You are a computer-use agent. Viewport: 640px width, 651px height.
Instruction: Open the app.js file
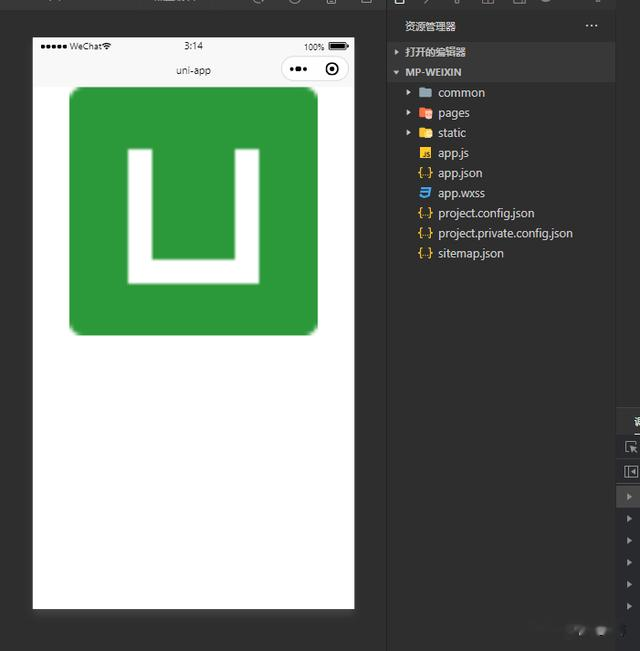coord(453,153)
